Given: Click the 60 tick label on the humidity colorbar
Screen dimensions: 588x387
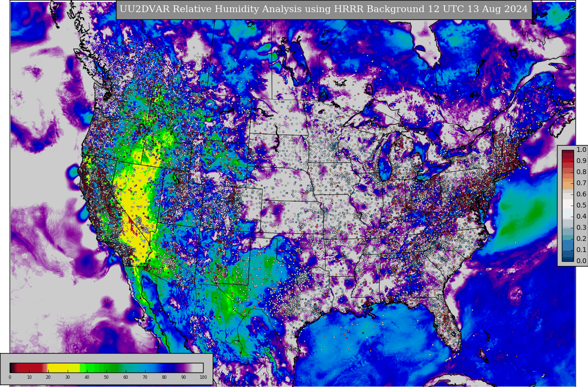Looking at the screenshot, I should click(126, 377).
